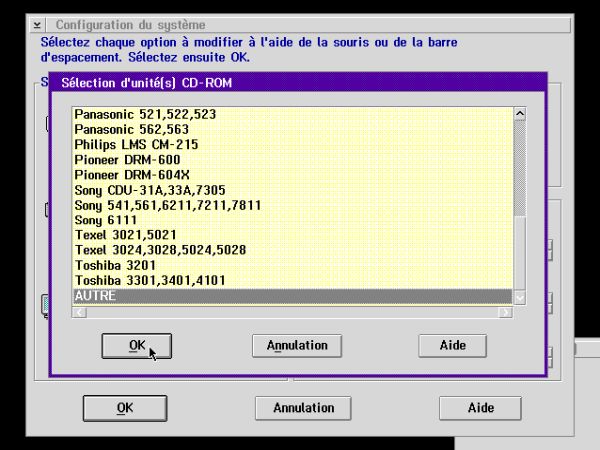Click the list scroll-down arrow
The width and height of the screenshot is (600, 450).
(x=520, y=297)
